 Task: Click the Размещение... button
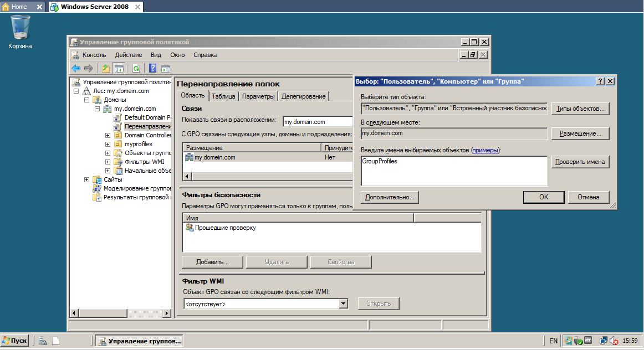580,133
